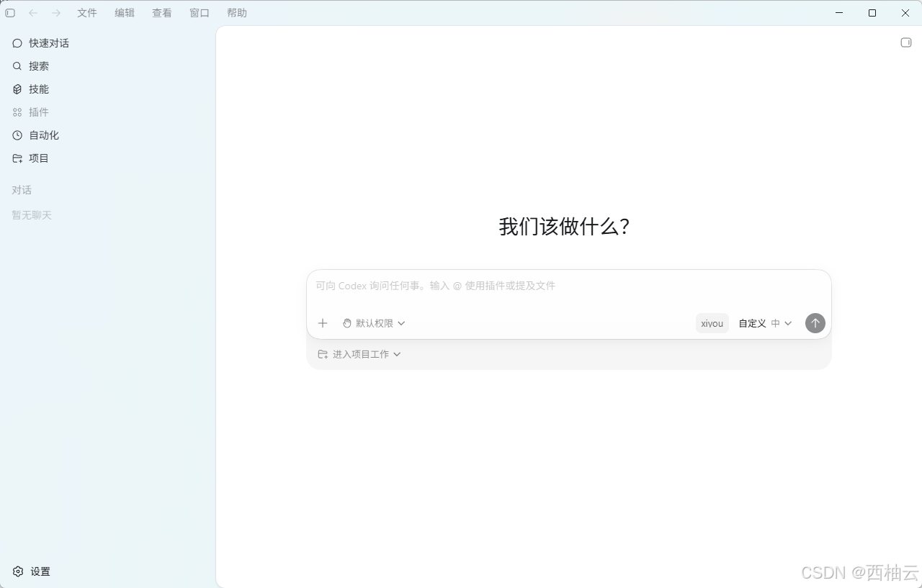The height and width of the screenshot is (588, 922).
Task: Open 设置 at the sidebar bottom
Action: pos(32,571)
